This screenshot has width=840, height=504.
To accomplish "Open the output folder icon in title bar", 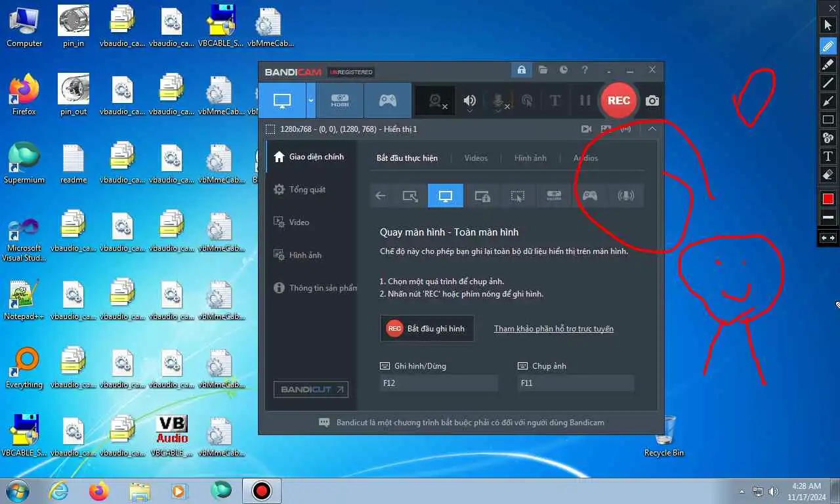I will click(543, 70).
